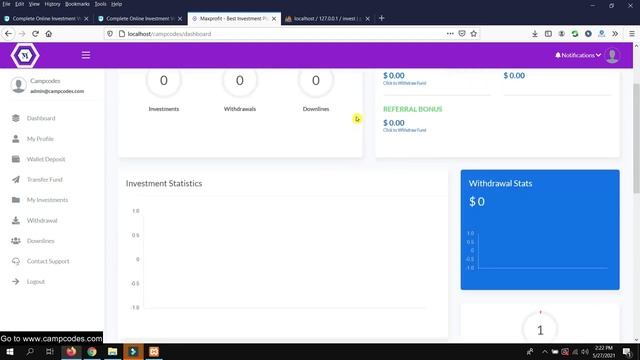Open Wallet Deposit page
Viewport: 640px width, 360px height.
pyautogui.click(x=46, y=159)
